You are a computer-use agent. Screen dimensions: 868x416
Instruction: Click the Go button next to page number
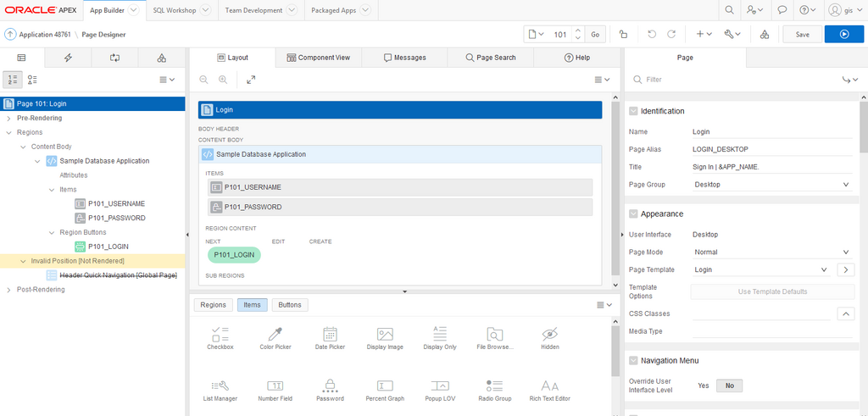click(x=595, y=34)
